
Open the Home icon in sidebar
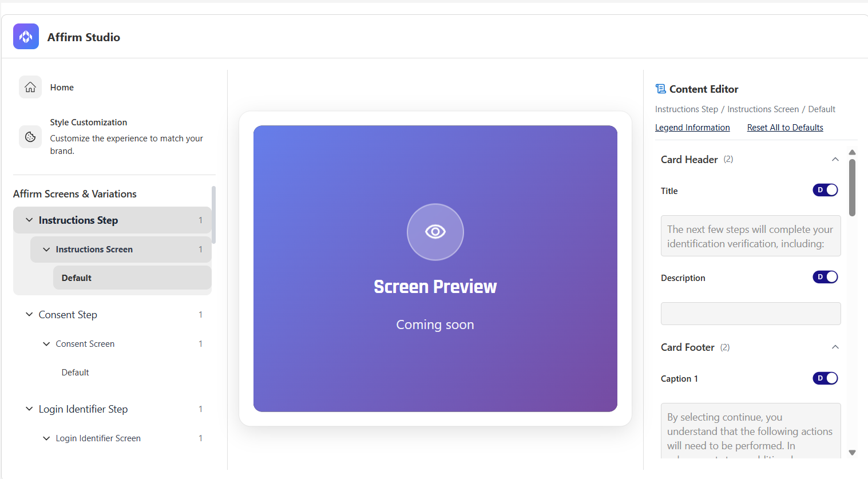tap(30, 87)
